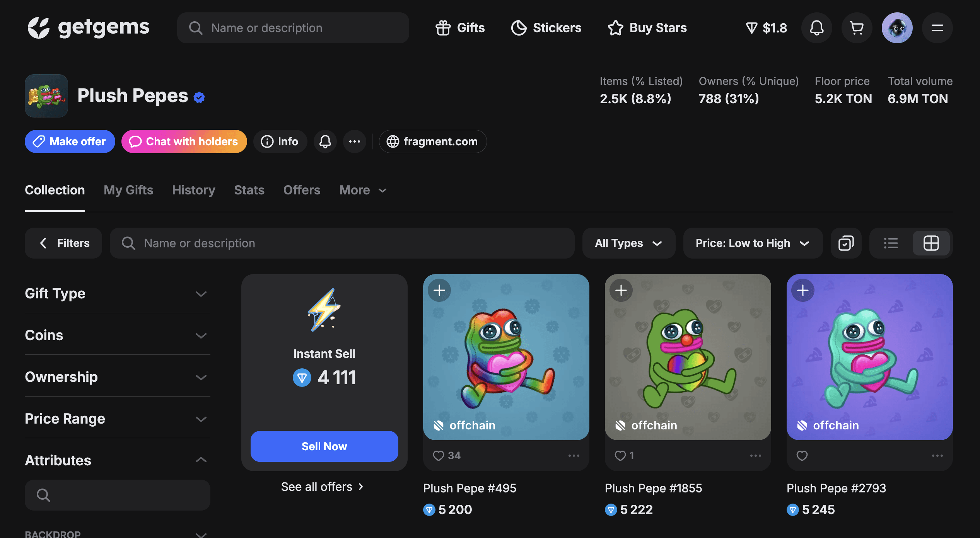Viewport: 980px width, 538px height.
Task: Open the hamburger menu in header
Action: click(x=937, y=28)
